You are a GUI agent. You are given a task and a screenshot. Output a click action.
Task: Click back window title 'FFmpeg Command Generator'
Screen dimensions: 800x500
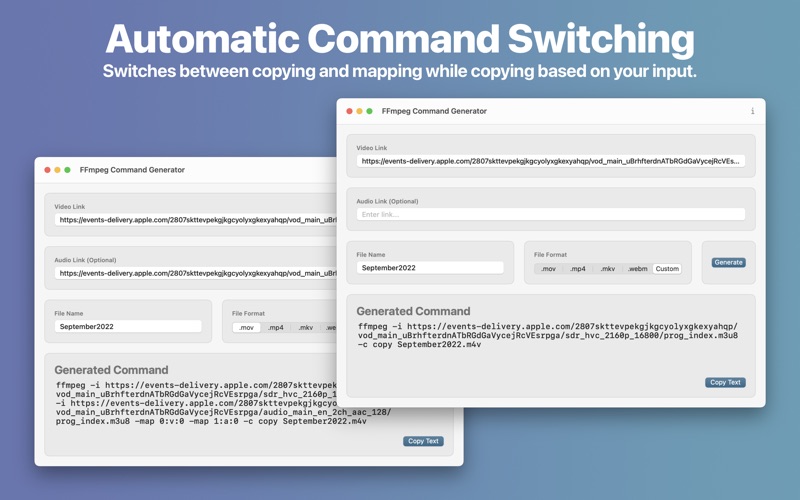point(132,170)
